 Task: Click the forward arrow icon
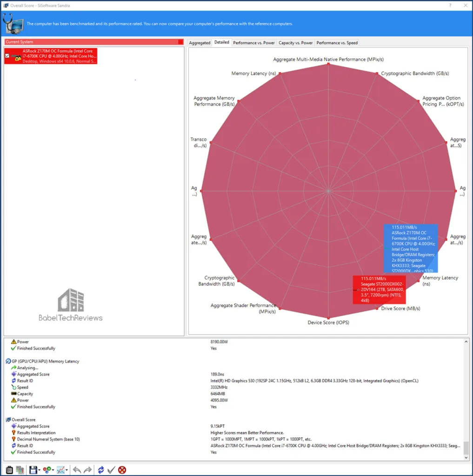(87, 469)
